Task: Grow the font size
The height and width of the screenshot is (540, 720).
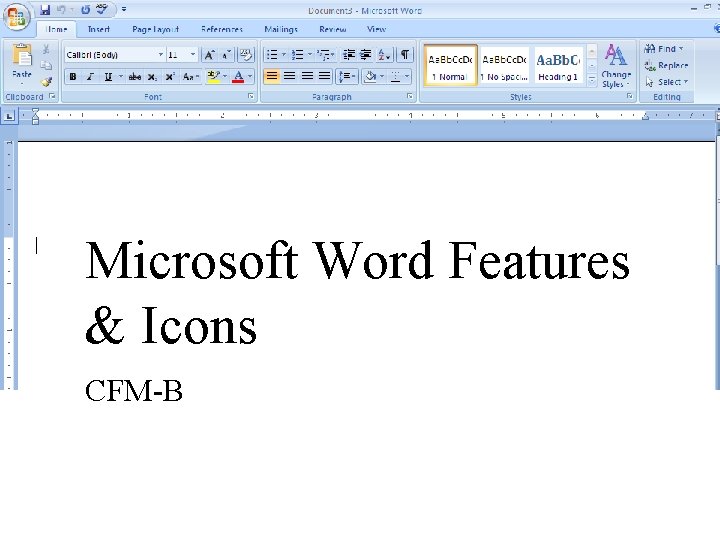Action: (x=209, y=55)
